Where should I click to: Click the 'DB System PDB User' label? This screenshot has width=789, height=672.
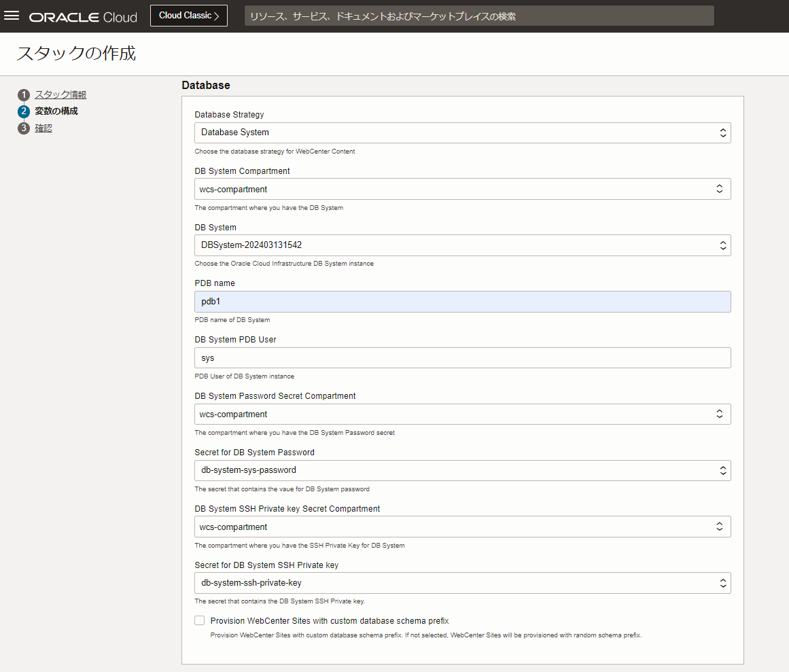(236, 340)
